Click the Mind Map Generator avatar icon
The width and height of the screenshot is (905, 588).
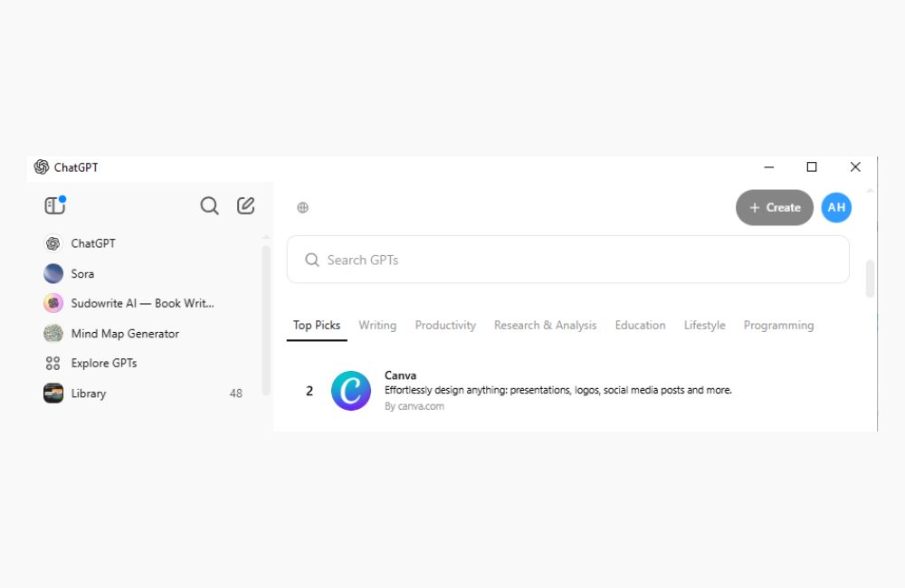(53, 334)
